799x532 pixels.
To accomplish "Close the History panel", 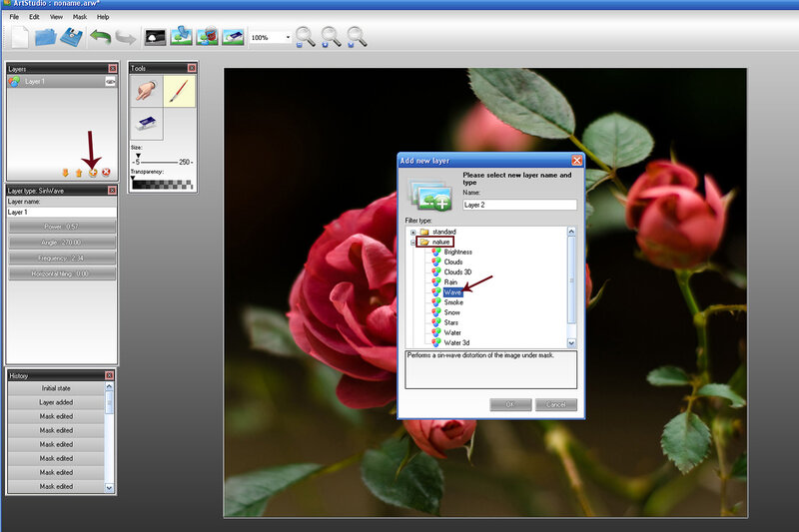I will [109, 375].
